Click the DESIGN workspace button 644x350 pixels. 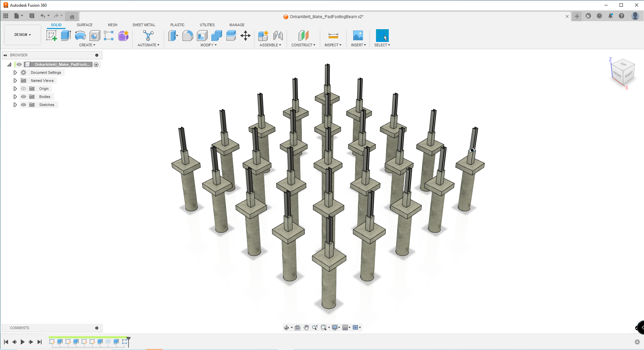[x=22, y=35]
